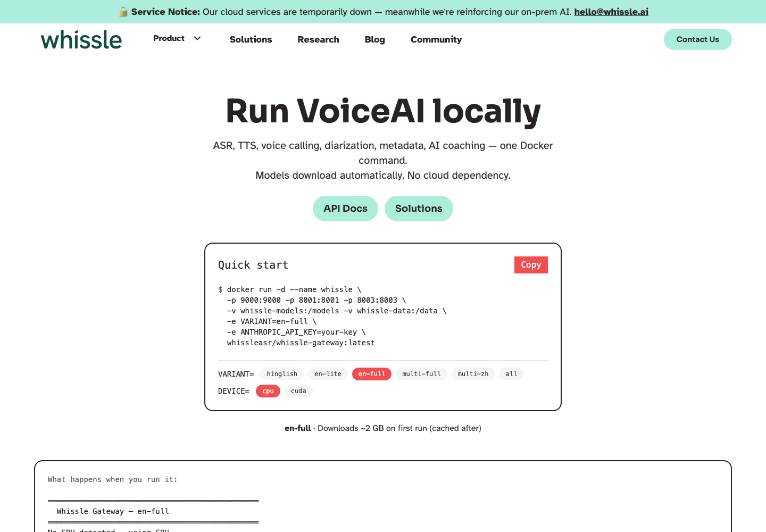The image size is (766, 532).
Task: Click the '-v whissle-models:/models' line
Action: (337, 311)
